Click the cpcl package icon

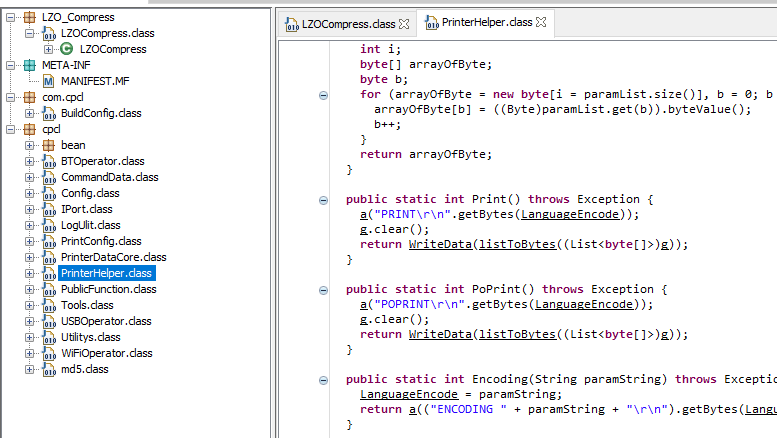point(30,129)
